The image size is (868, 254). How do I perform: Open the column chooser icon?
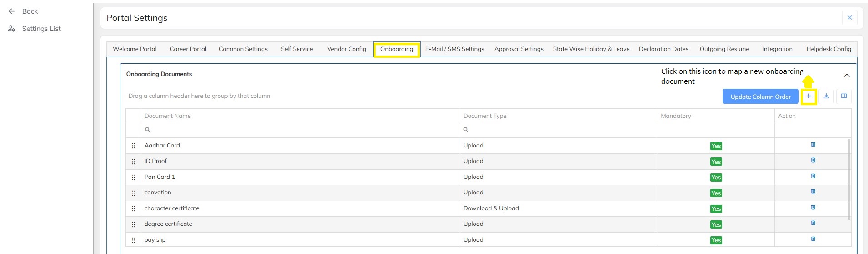[843, 96]
